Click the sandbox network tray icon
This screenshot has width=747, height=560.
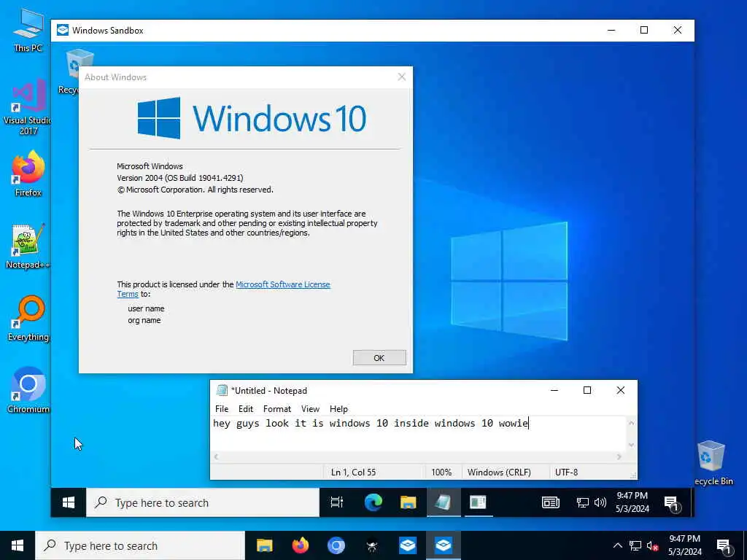coord(583,502)
